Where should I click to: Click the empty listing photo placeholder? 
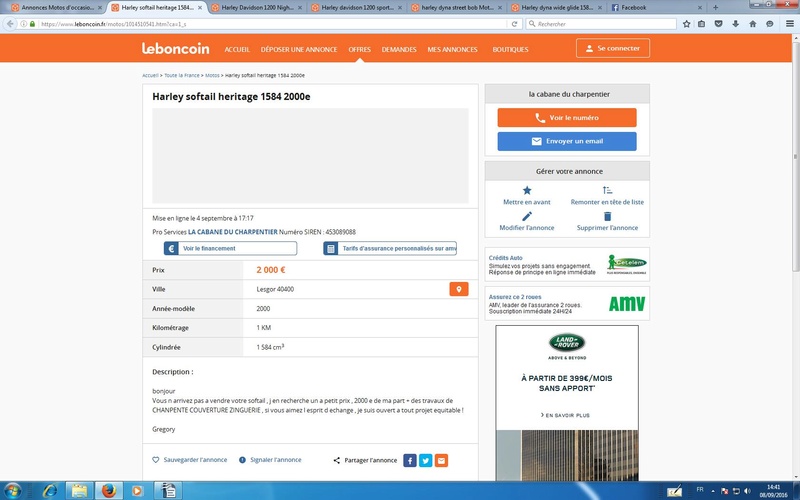310,156
